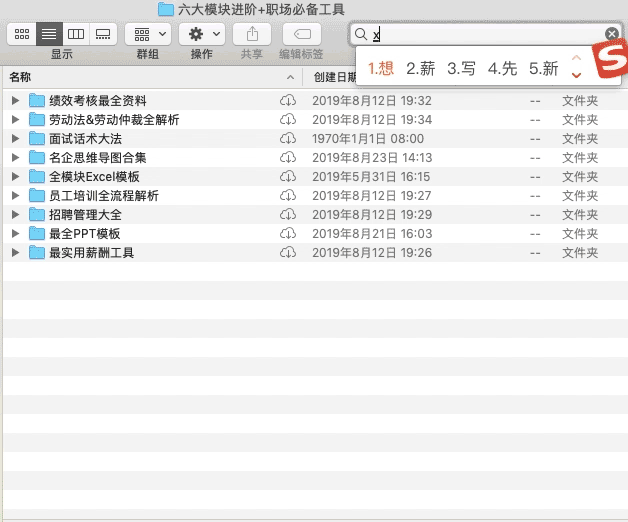Image resolution: width=628 pixels, height=522 pixels.
Task: Download 招聘管理大全 from cloud
Action: tap(288, 215)
